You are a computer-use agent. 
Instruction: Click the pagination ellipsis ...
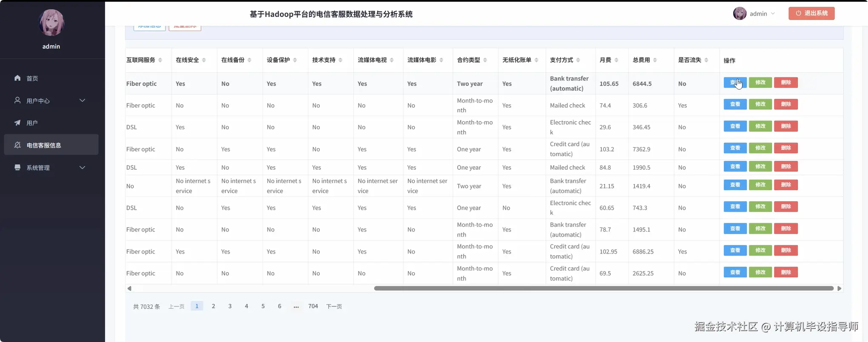coord(296,306)
